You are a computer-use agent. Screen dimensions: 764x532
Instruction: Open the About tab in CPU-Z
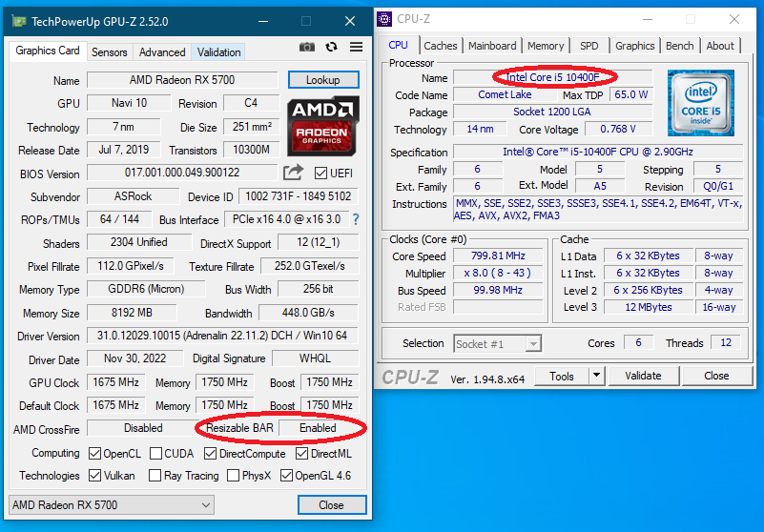tap(720, 46)
